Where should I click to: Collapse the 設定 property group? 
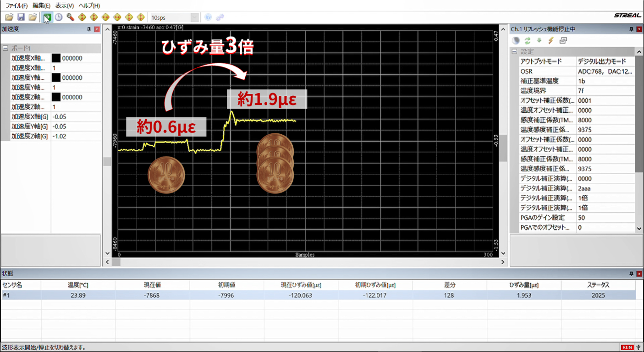point(514,52)
